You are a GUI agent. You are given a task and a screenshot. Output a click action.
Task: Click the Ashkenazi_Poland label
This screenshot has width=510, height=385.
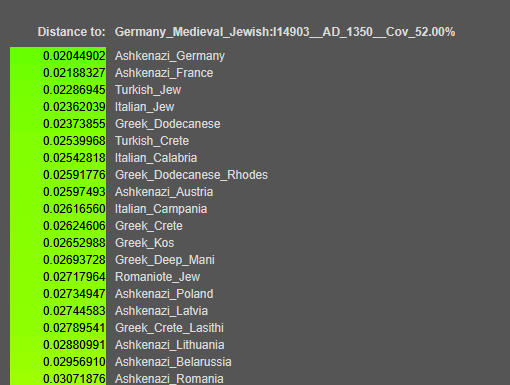[x=164, y=294]
